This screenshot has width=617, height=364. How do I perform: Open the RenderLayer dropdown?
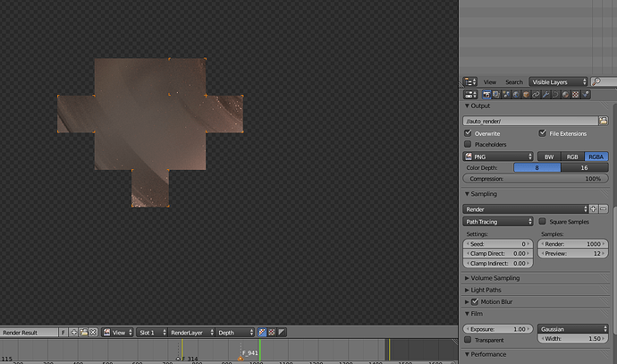click(191, 333)
